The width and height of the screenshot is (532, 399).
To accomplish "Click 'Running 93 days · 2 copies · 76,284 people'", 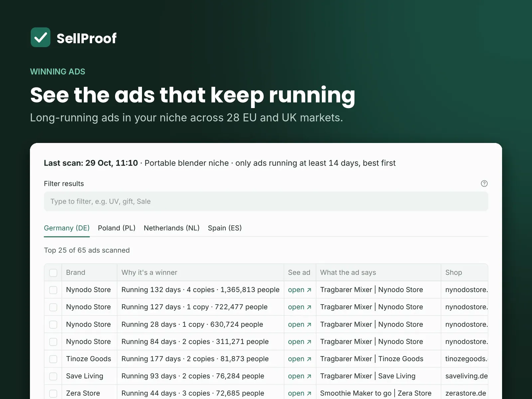I will (x=193, y=376).
